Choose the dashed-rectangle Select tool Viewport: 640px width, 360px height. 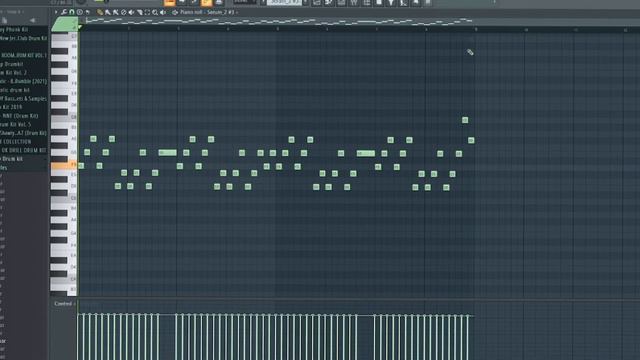[147, 12]
